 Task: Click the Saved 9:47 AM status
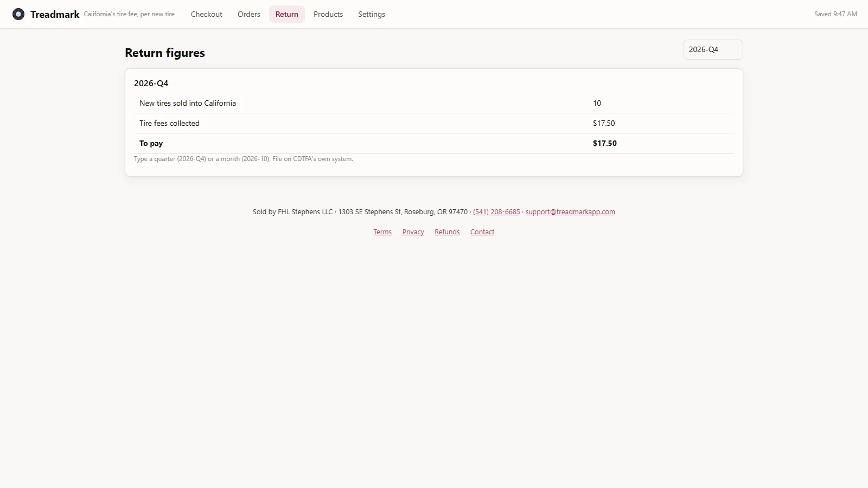click(x=835, y=14)
